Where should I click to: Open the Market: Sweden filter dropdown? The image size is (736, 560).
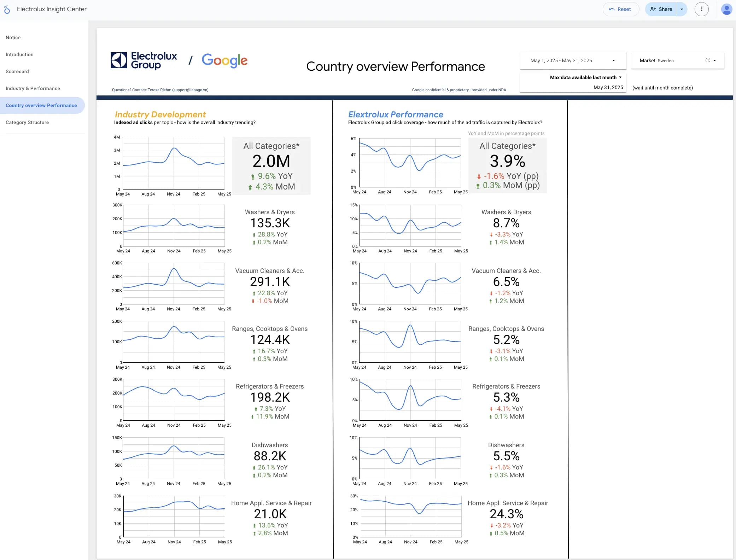(677, 60)
